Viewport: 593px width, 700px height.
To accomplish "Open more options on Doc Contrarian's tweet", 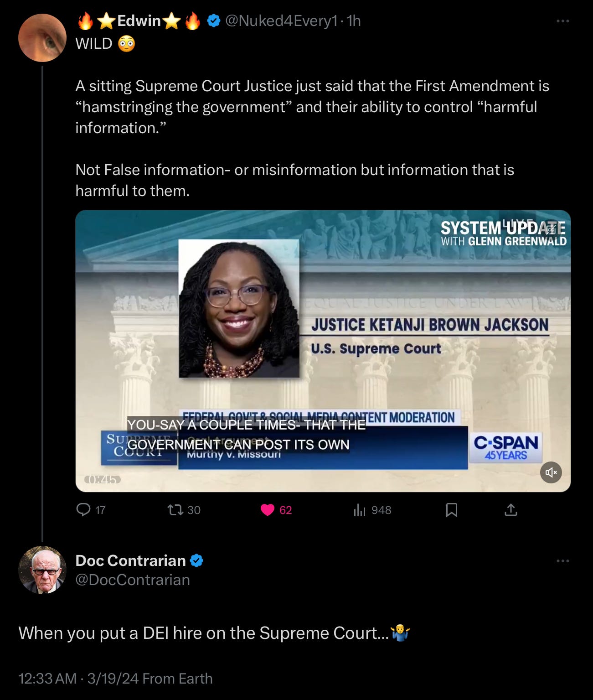I will coord(563,561).
